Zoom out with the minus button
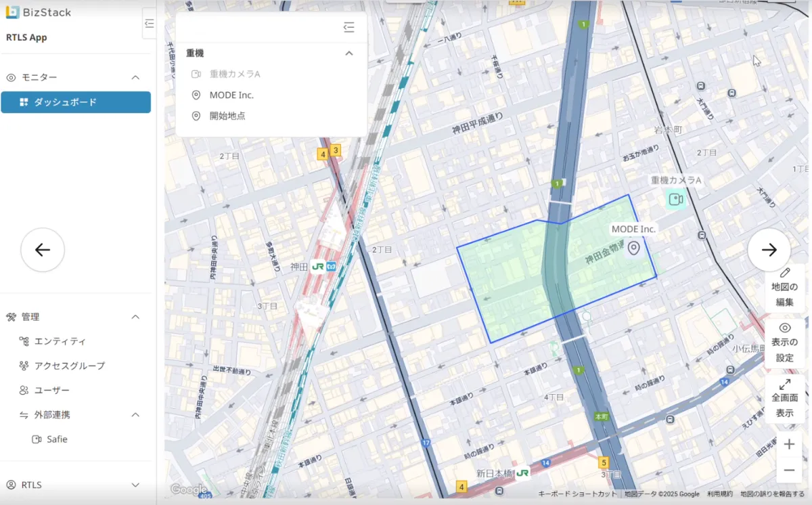The height and width of the screenshot is (505, 812). pos(789,470)
